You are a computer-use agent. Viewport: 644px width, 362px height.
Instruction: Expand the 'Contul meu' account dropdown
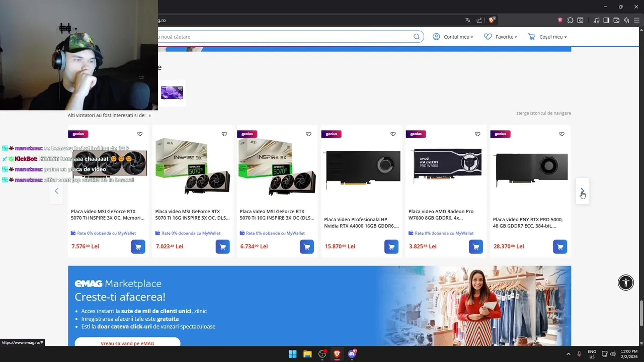453,37
